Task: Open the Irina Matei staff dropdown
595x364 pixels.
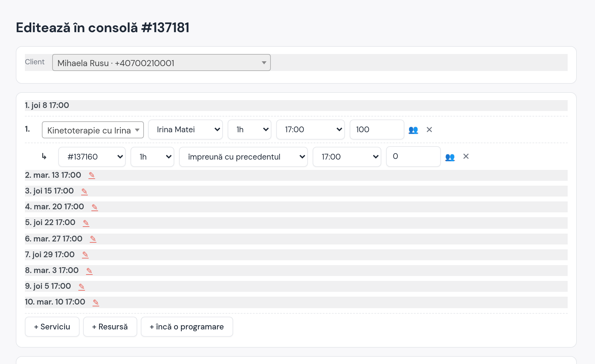Action: 185,130
